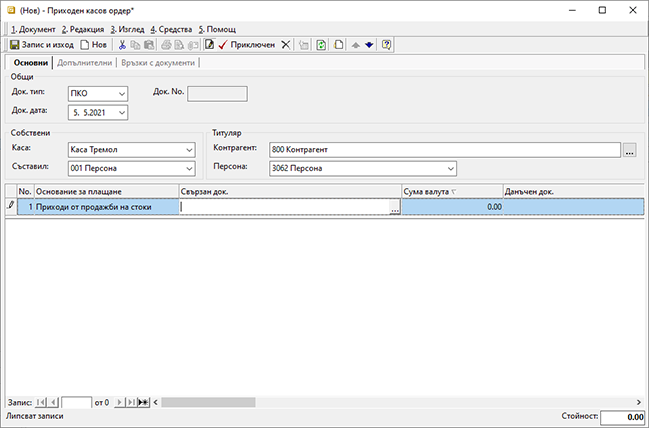
Task: Click the blue down arrow icon
Action: tap(369, 45)
